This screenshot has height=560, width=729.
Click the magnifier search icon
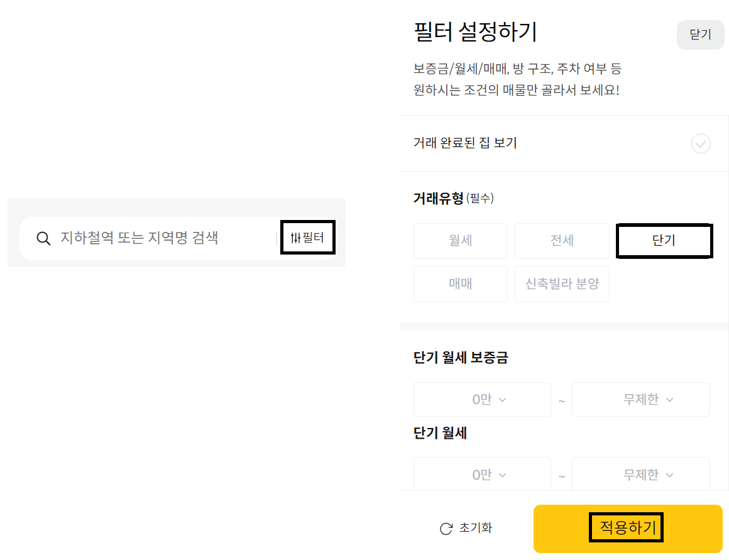coord(43,239)
